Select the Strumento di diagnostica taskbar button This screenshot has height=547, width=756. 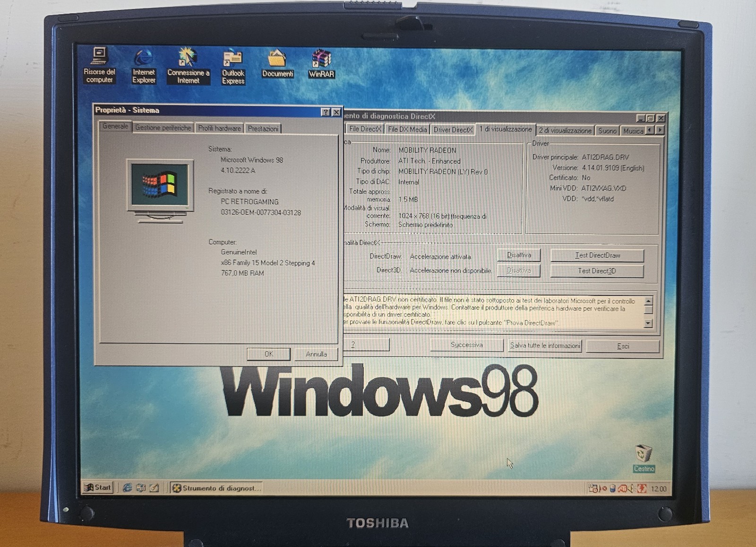[216, 488]
